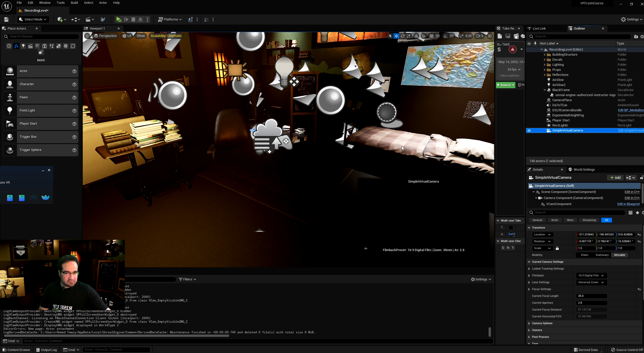Open the Build menu
Image resolution: width=644 pixels, height=353 pixels.
click(x=74, y=3)
